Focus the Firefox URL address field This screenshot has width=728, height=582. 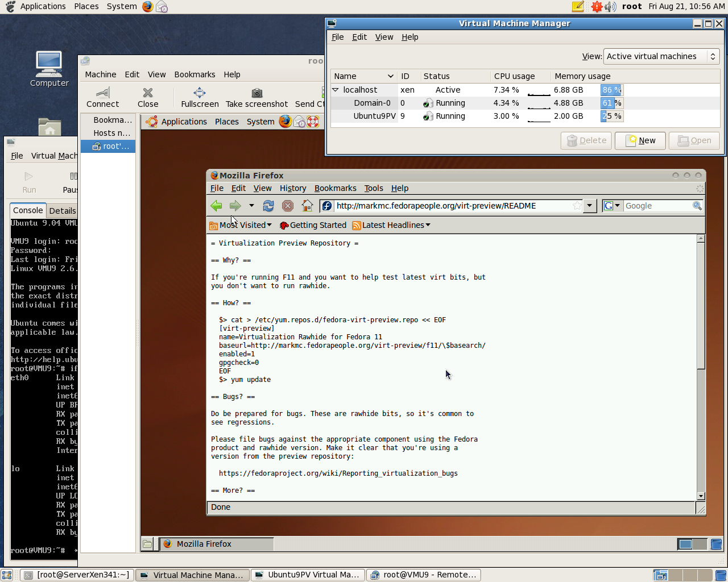click(x=453, y=206)
